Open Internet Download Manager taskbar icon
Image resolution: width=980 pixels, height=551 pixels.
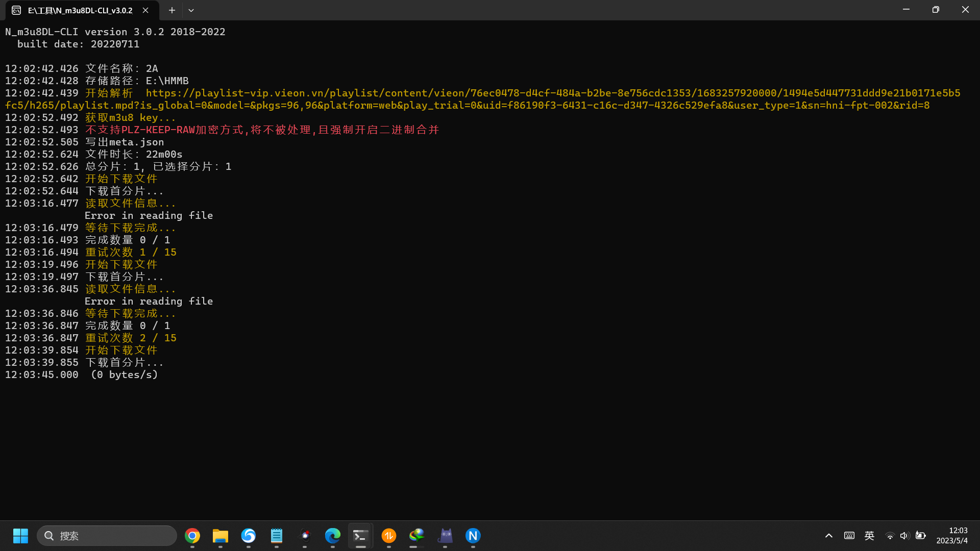click(417, 536)
